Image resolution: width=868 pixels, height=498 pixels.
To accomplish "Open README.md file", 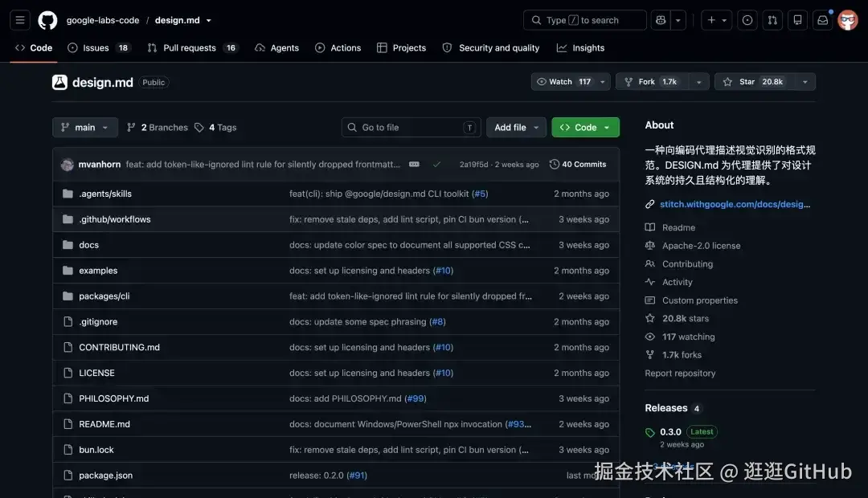I will [x=104, y=424].
